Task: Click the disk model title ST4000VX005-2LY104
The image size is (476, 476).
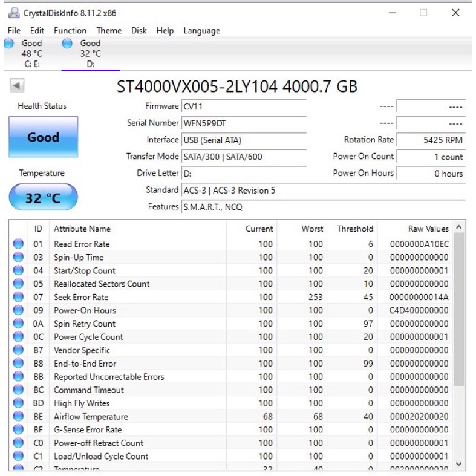Action: (197, 86)
